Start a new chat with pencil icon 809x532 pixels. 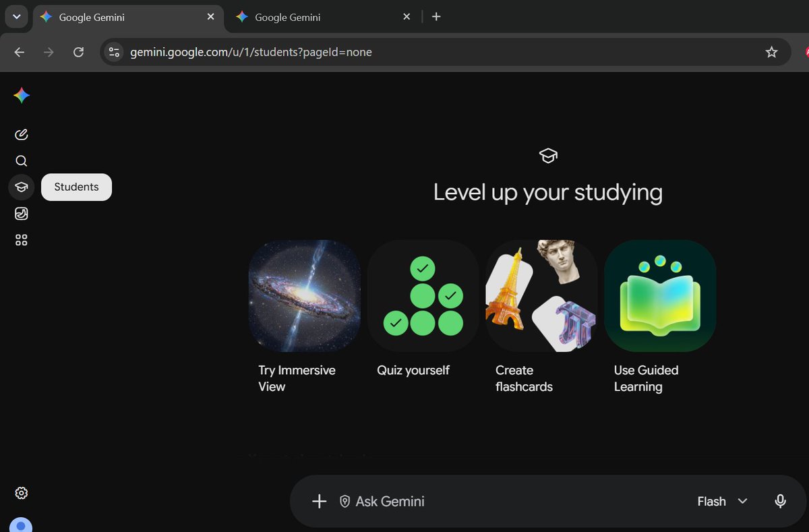[x=22, y=134]
